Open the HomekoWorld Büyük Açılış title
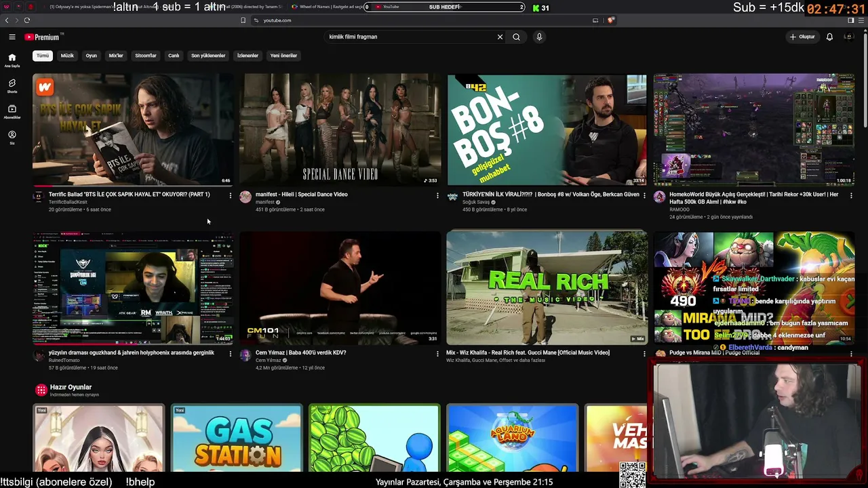Screen dimensions: 868x488 pos(754,198)
